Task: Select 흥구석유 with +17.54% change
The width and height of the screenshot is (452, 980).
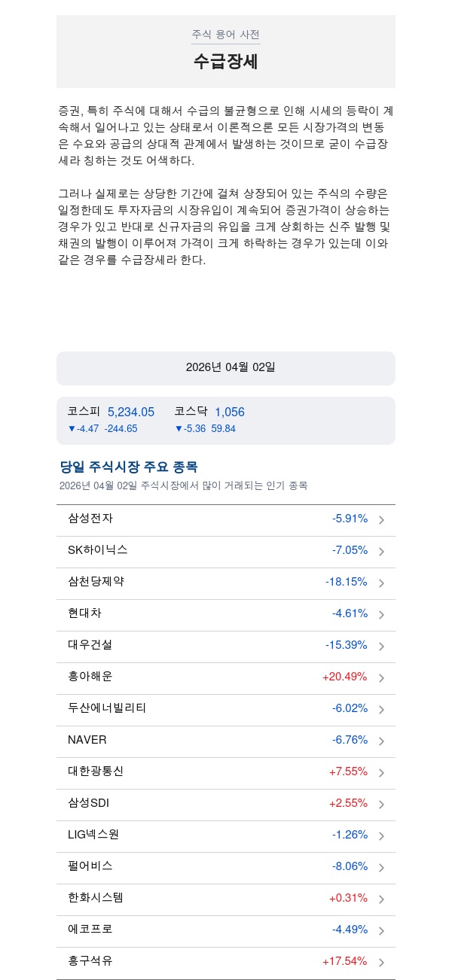Action: [x=225, y=961]
